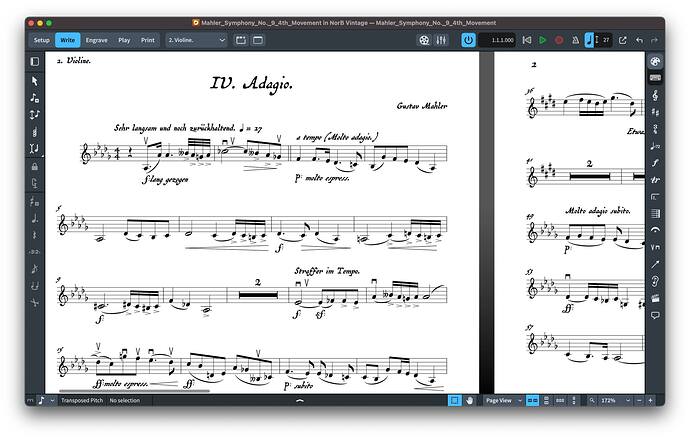Viewport: 690px width, 438px height.
Task: Click the grace notes tool in toolbox
Action: 35,269
